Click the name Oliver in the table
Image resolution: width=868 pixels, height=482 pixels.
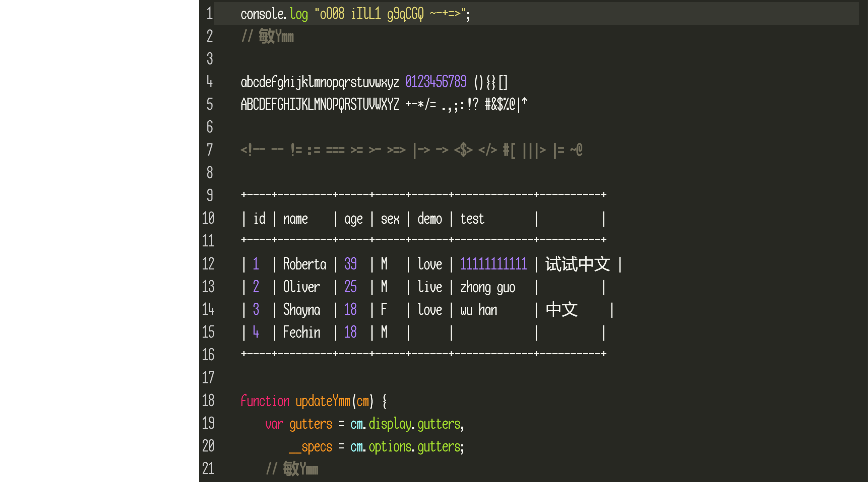[x=302, y=286]
